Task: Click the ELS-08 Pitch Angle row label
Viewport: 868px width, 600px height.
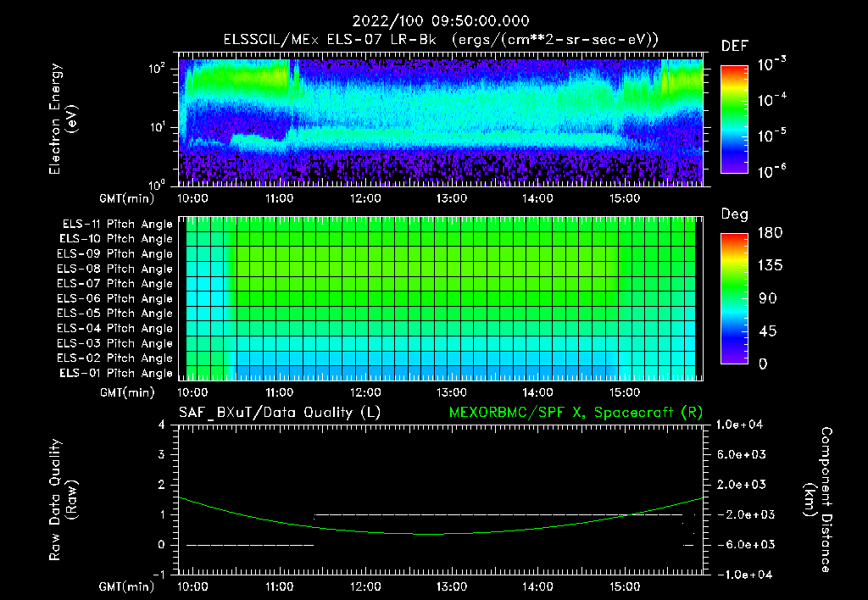Action: tap(115, 269)
